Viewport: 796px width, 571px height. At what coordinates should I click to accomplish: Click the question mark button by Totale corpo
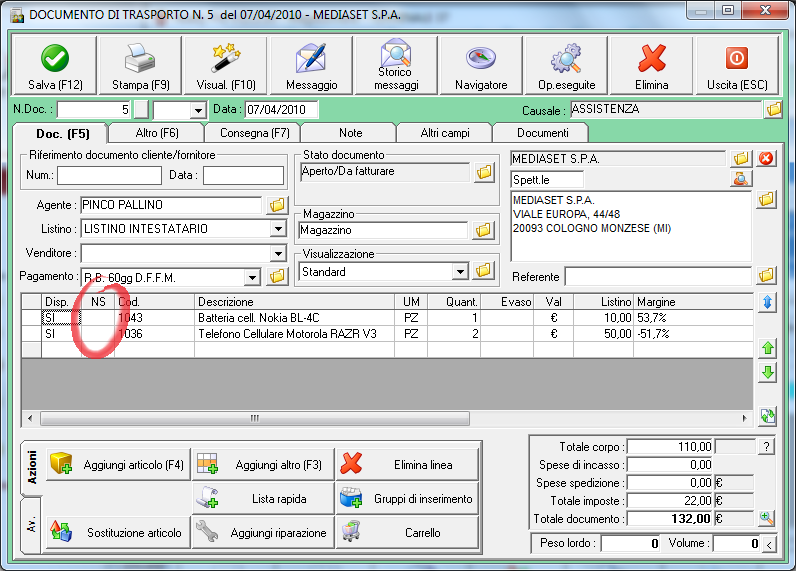(x=766, y=447)
